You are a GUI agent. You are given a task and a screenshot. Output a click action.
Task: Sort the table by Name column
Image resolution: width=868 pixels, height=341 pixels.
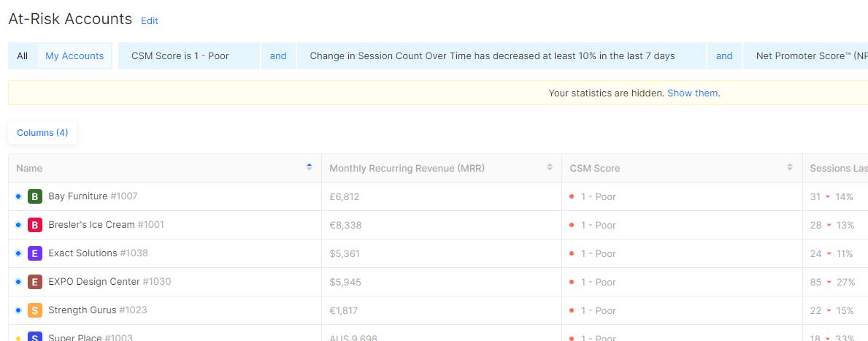tap(309, 166)
